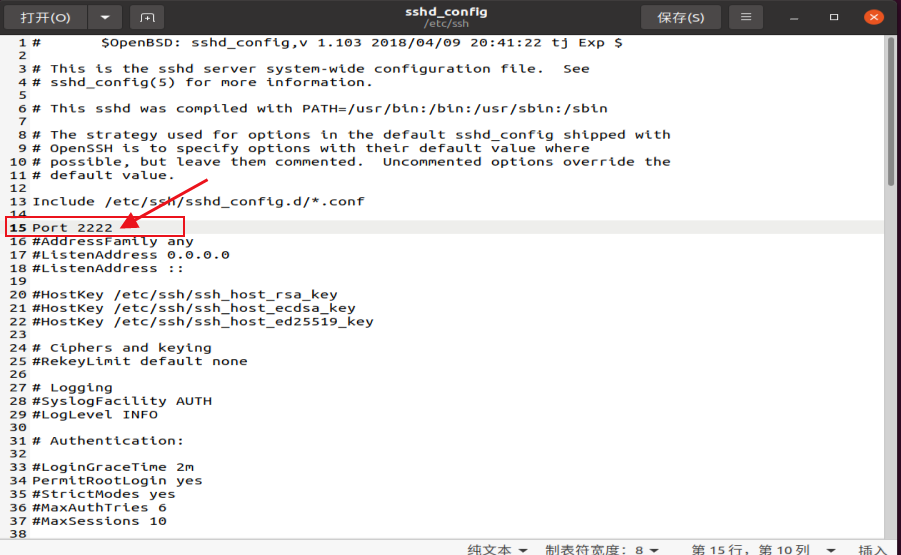Click the line '#LoginGraceTime 2m'

[113, 467]
